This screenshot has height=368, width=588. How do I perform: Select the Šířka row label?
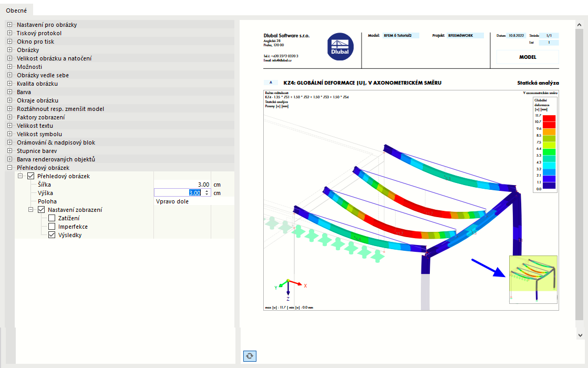(44, 185)
